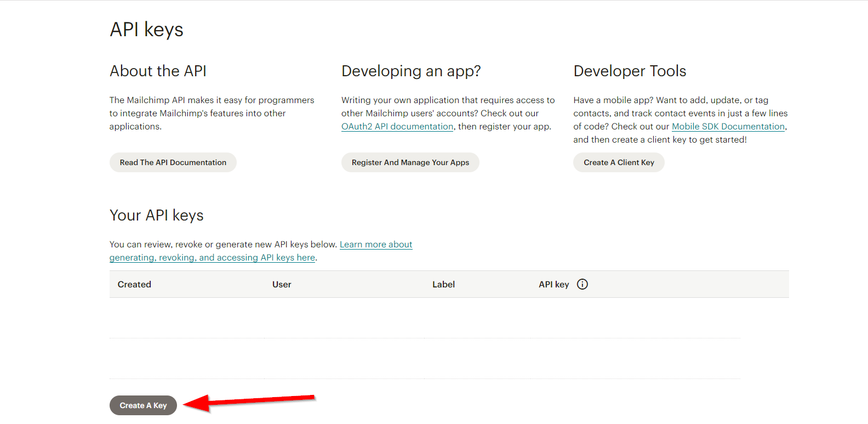Click Register And Manage Your Apps
This screenshot has height=424, width=868.
click(410, 162)
